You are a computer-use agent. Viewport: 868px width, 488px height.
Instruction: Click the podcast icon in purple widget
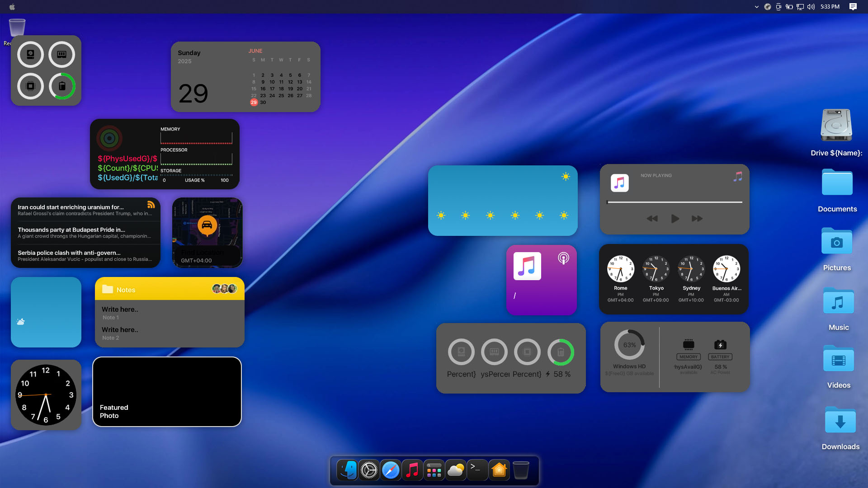563,258
